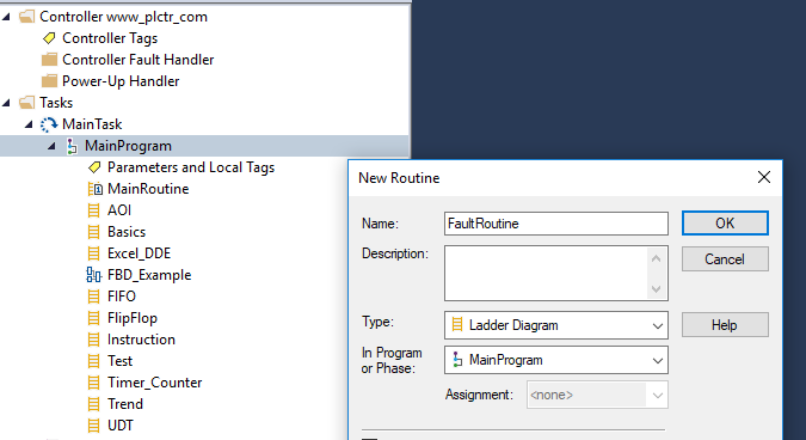Click the Trend ladder routine icon
This screenshot has height=440, width=806.
click(x=94, y=404)
